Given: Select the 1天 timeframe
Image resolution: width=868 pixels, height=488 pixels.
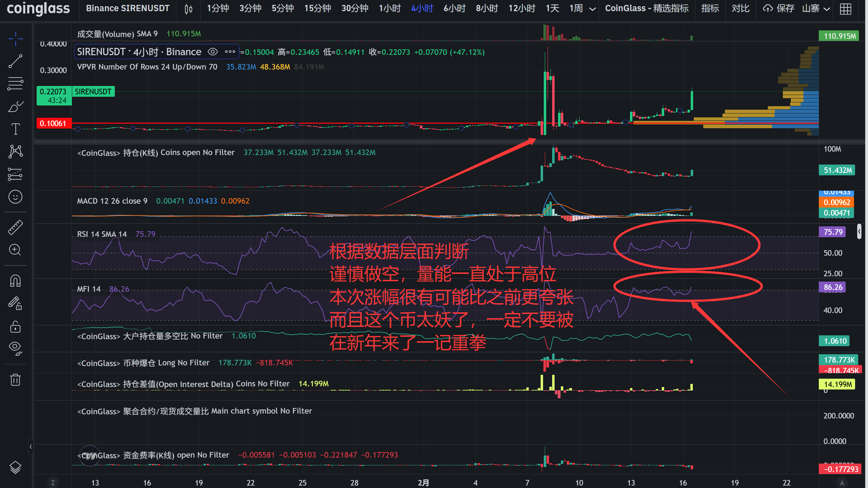Looking at the screenshot, I should point(552,8).
